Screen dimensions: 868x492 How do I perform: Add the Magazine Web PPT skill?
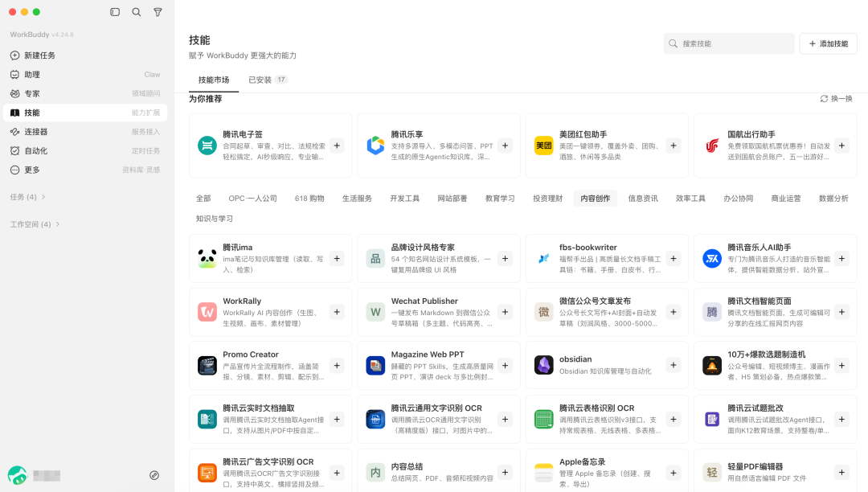(x=505, y=365)
